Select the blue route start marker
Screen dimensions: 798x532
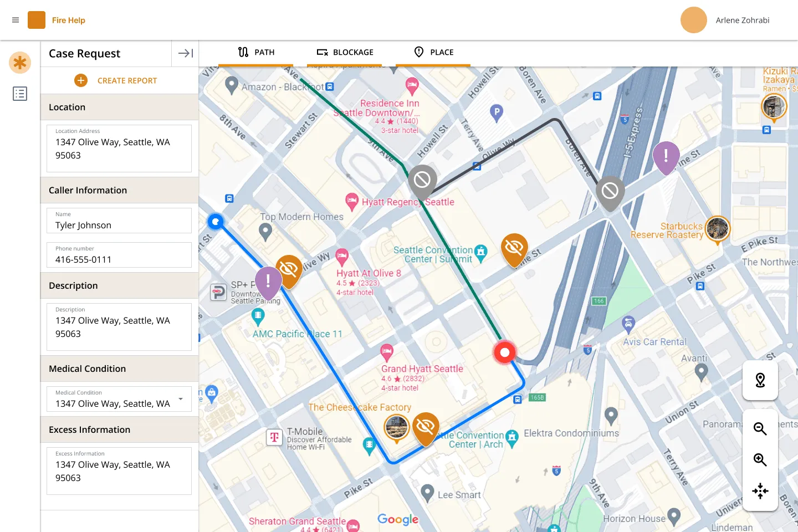click(216, 222)
